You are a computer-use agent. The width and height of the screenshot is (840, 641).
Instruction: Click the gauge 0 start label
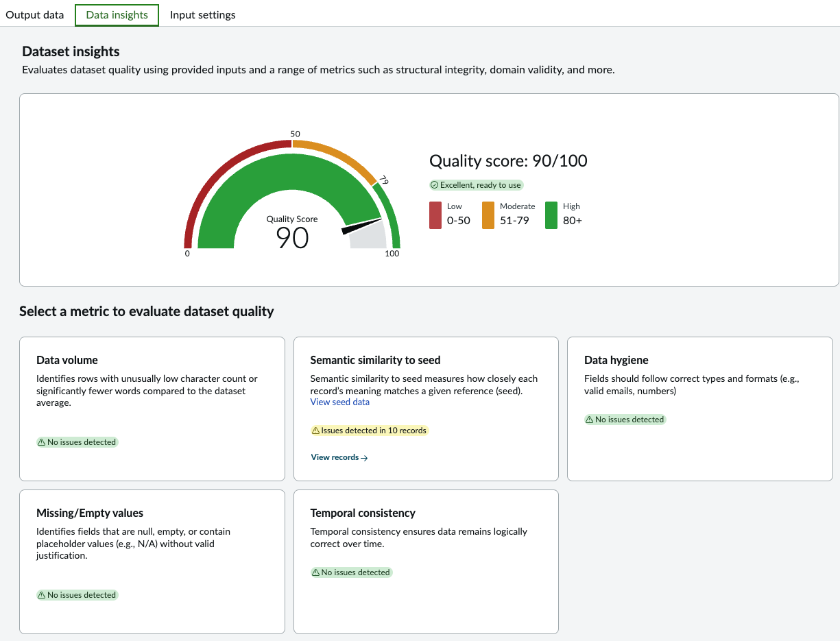(x=187, y=254)
